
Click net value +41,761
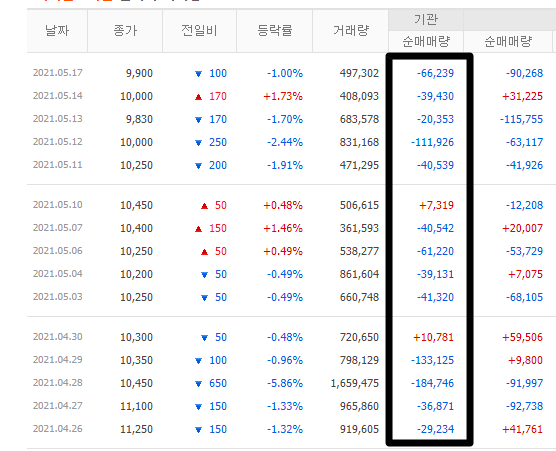click(x=523, y=429)
